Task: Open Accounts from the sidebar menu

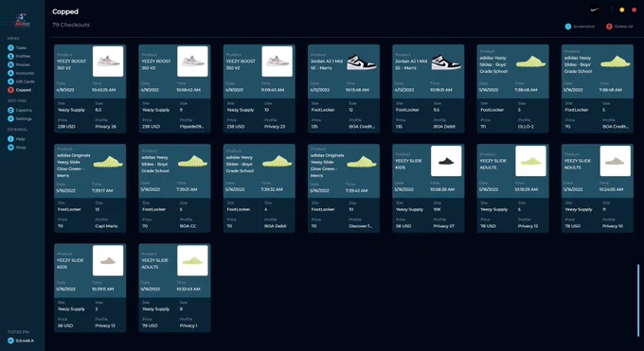Action: 21,73
